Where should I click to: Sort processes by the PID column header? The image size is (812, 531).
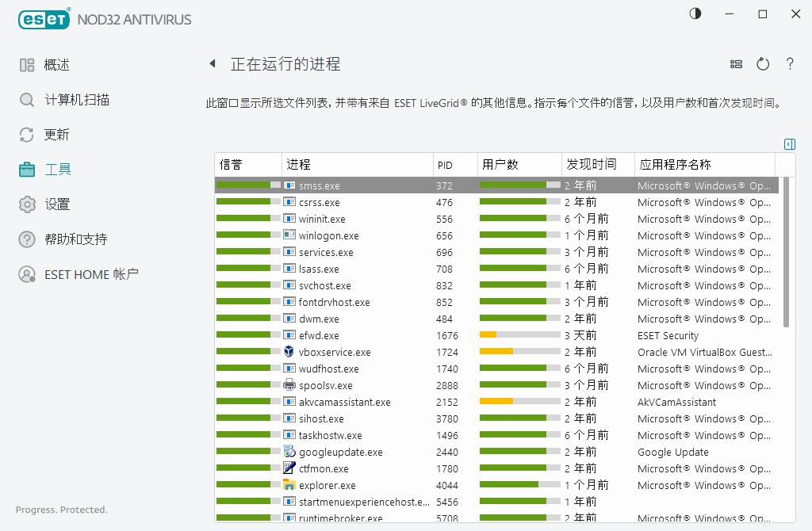coord(444,164)
